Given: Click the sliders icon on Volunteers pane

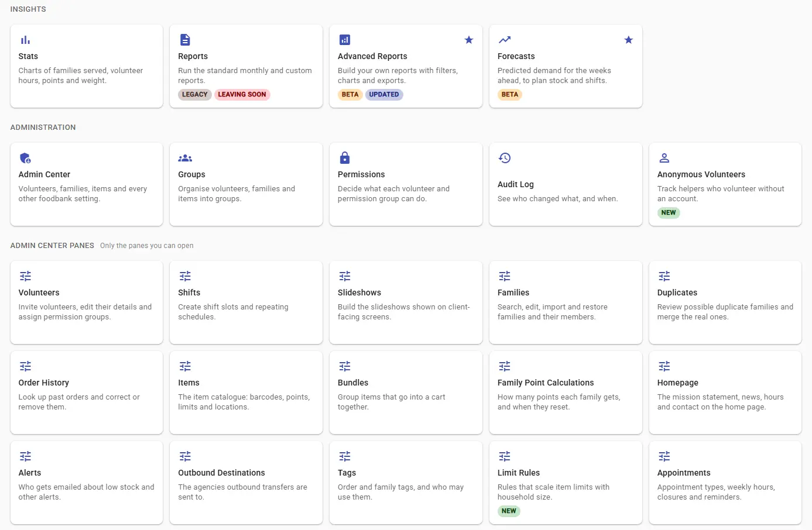Looking at the screenshot, I should click(x=25, y=276).
